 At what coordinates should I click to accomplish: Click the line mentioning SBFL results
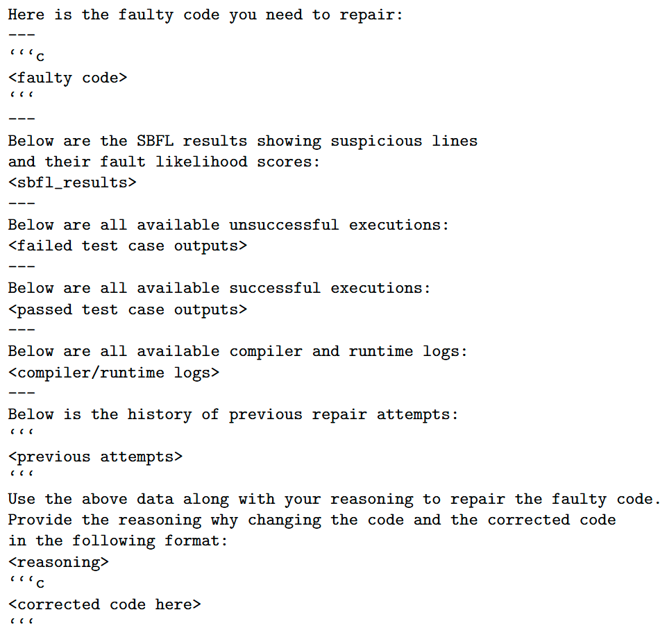click(x=242, y=141)
